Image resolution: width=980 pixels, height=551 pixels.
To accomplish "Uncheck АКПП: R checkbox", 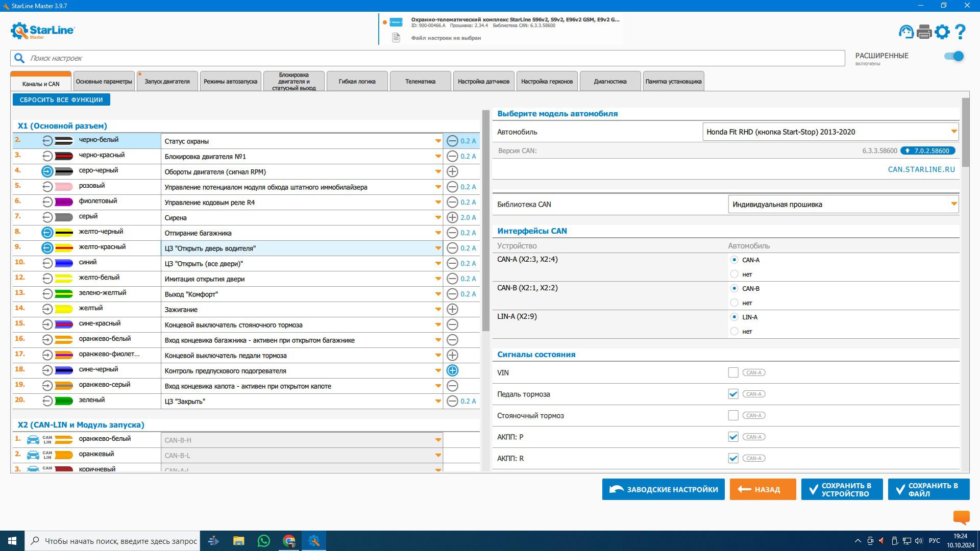I will click(x=733, y=458).
